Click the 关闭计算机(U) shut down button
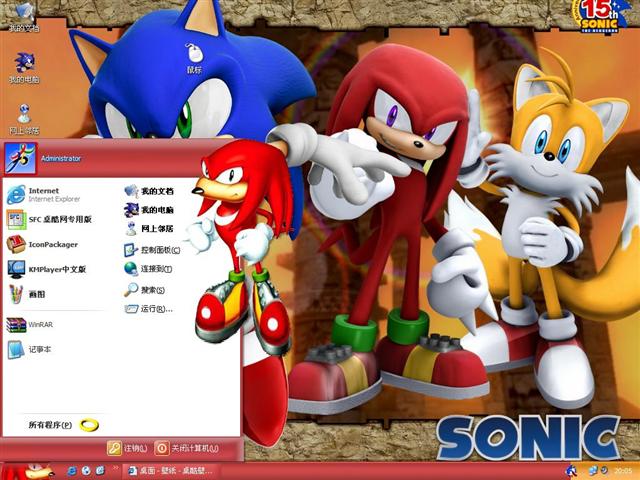 [187, 448]
